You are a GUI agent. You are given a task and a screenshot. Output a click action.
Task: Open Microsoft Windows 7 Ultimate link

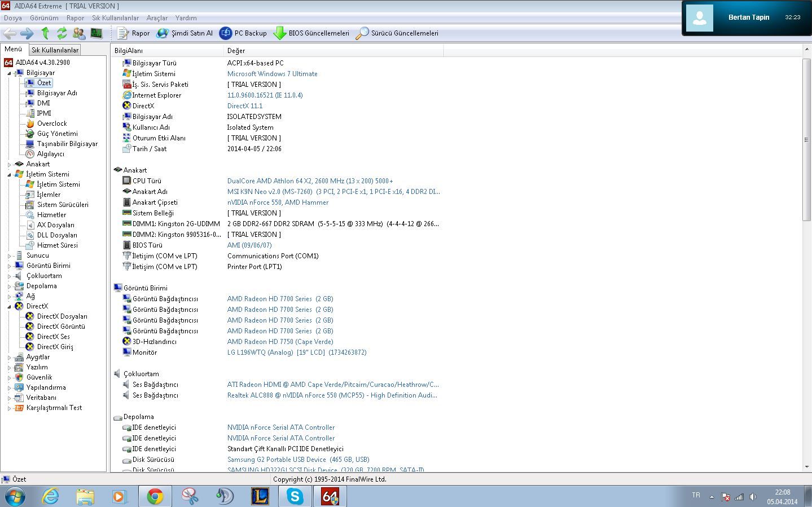(272, 74)
